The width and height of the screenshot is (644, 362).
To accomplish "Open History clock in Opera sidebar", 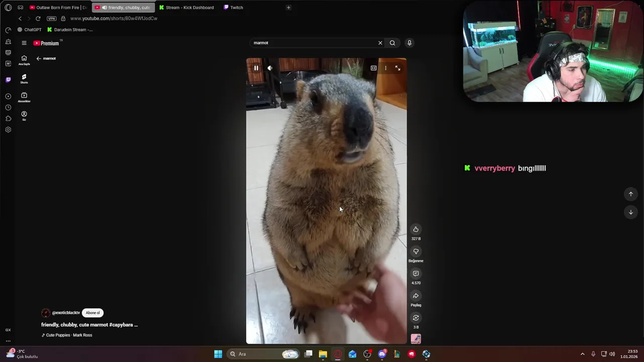I will tap(8, 108).
